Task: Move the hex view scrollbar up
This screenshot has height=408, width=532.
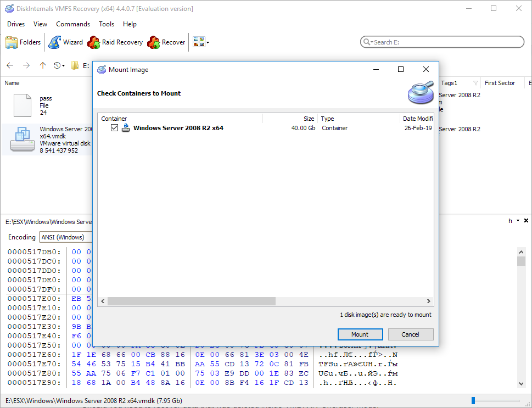Action: 522,252
